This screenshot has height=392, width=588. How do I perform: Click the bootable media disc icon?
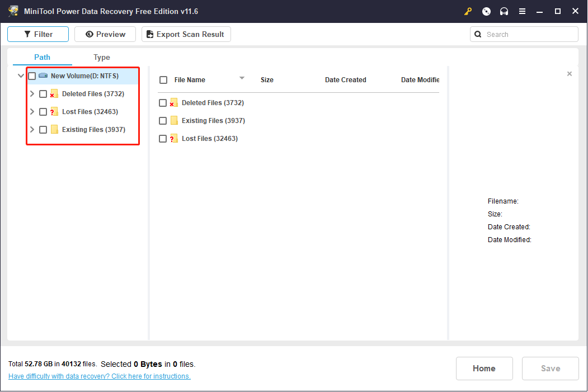tap(486, 11)
